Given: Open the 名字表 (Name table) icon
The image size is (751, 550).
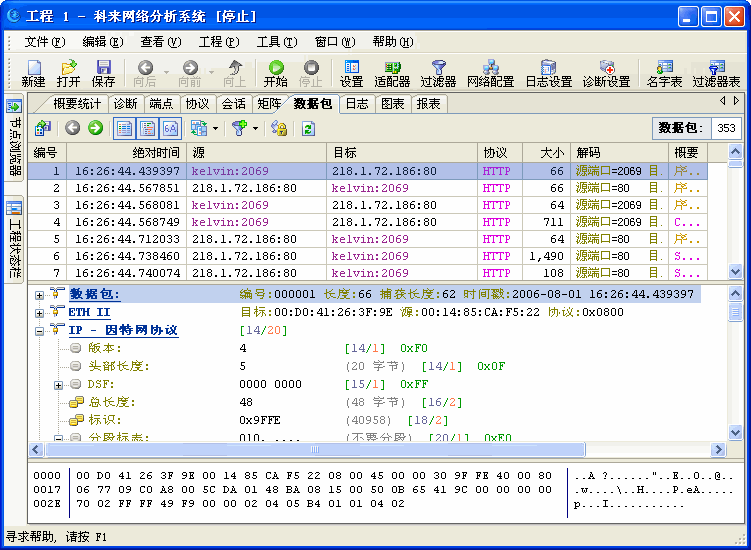Looking at the screenshot, I should click(664, 73).
